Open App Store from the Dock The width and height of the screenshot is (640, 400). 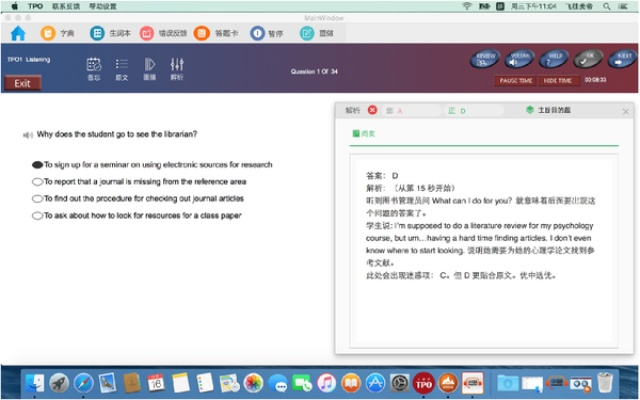pos(375,383)
